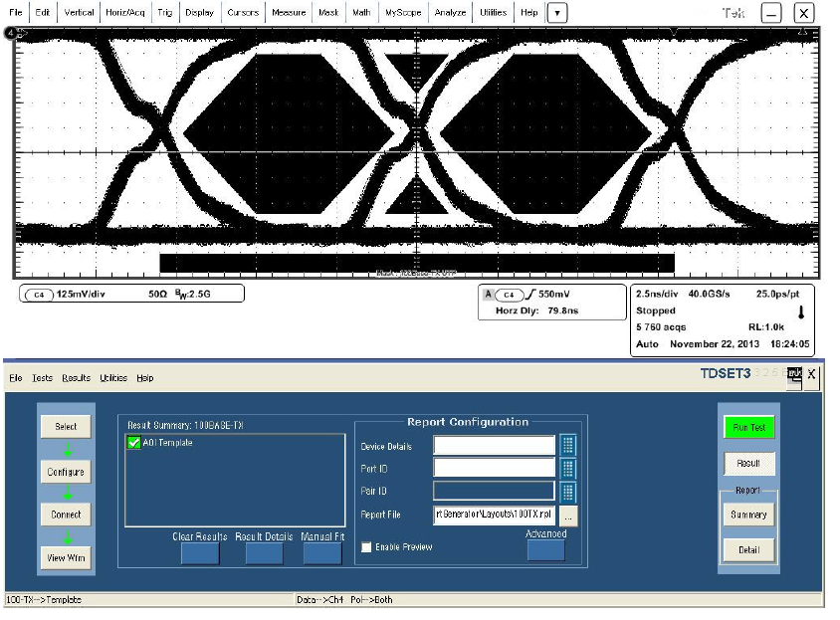The image size is (840, 620).
Task: Click the Device Details input field
Action: (494, 446)
